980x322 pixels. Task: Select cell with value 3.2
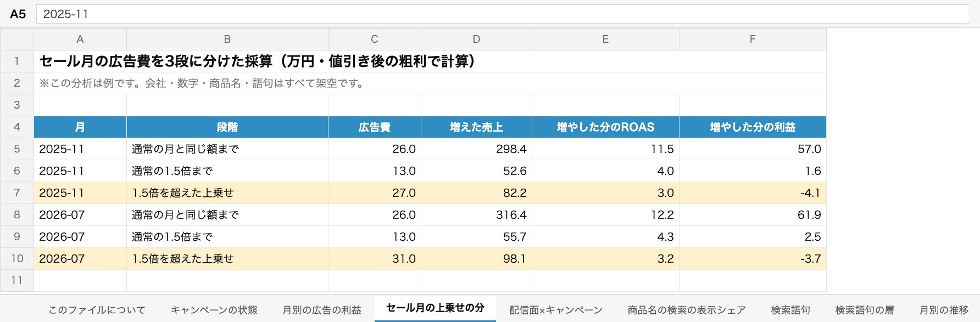(605, 259)
